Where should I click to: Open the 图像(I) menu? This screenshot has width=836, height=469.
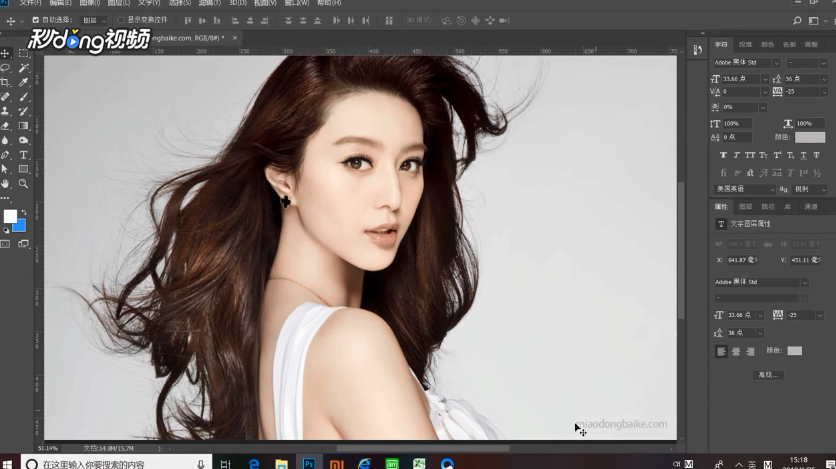[x=90, y=3]
